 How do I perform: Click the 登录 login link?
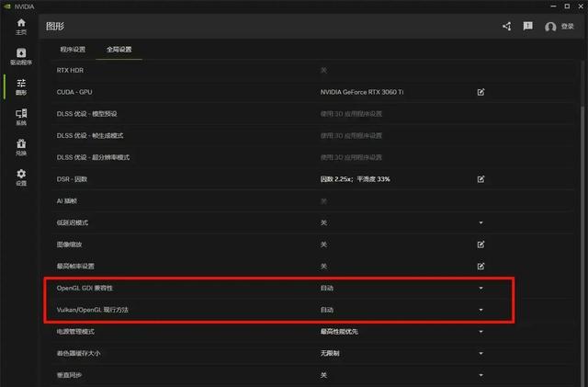[x=568, y=27]
